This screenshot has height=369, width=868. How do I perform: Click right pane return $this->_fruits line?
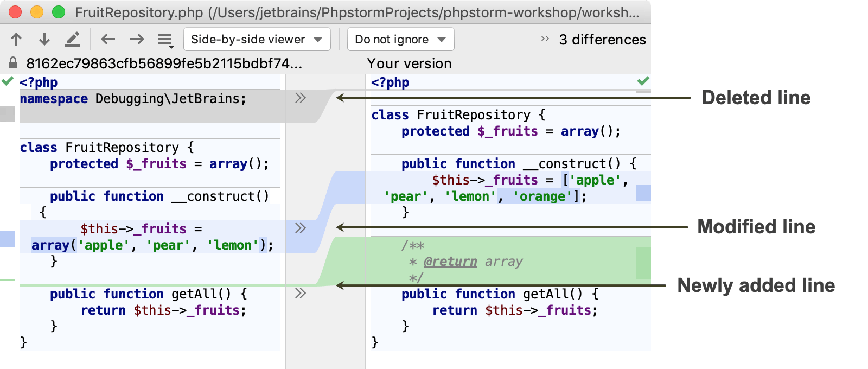pos(515,310)
